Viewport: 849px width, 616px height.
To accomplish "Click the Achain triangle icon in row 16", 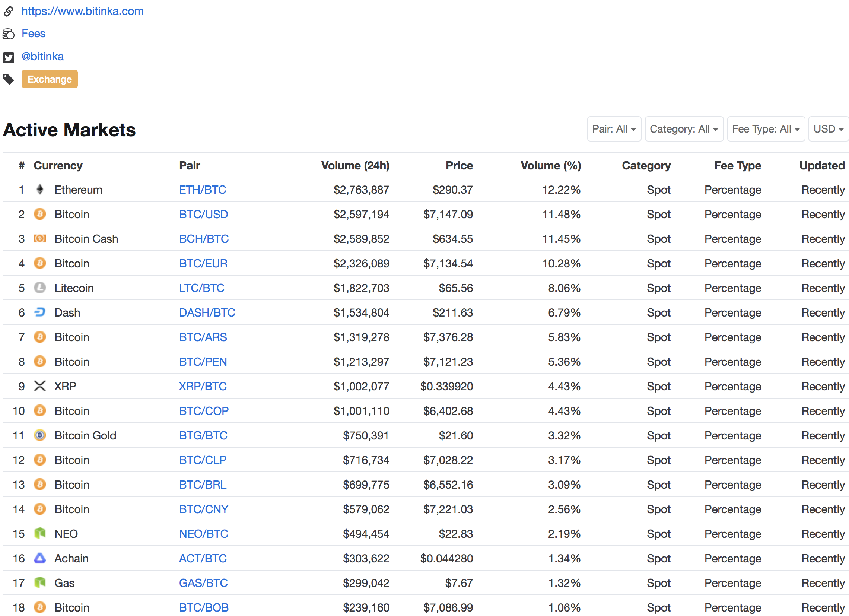I will (40, 558).
